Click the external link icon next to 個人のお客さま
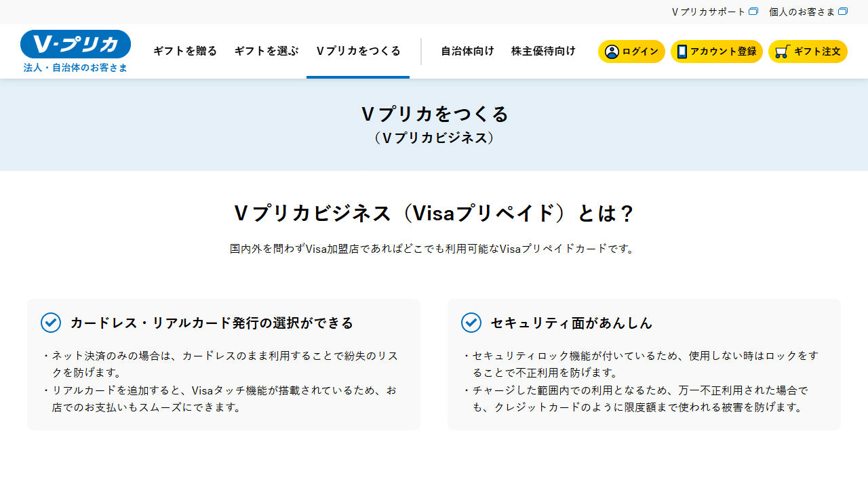This screenshot has height=488, width=868. [x=843, y=12]
